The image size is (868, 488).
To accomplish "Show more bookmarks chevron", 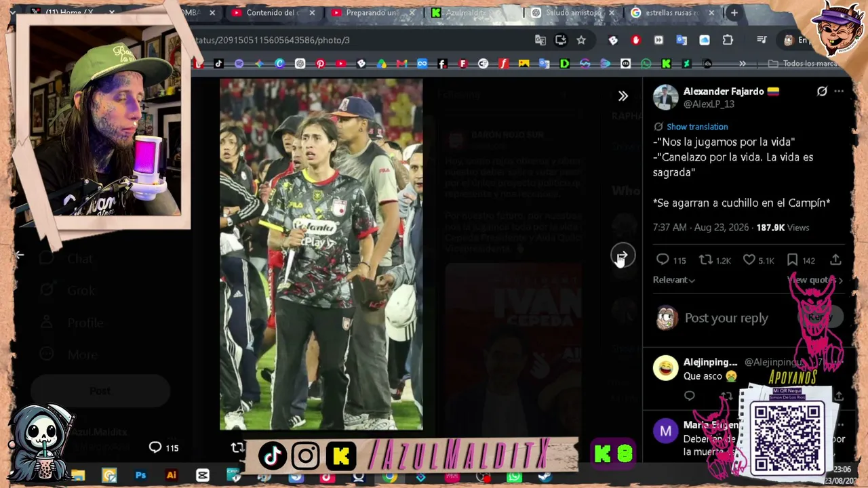I will (743, 64).
